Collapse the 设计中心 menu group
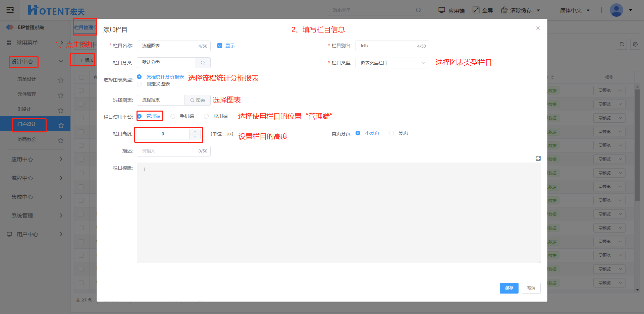The image size is (644, 314). click(61, 61)
